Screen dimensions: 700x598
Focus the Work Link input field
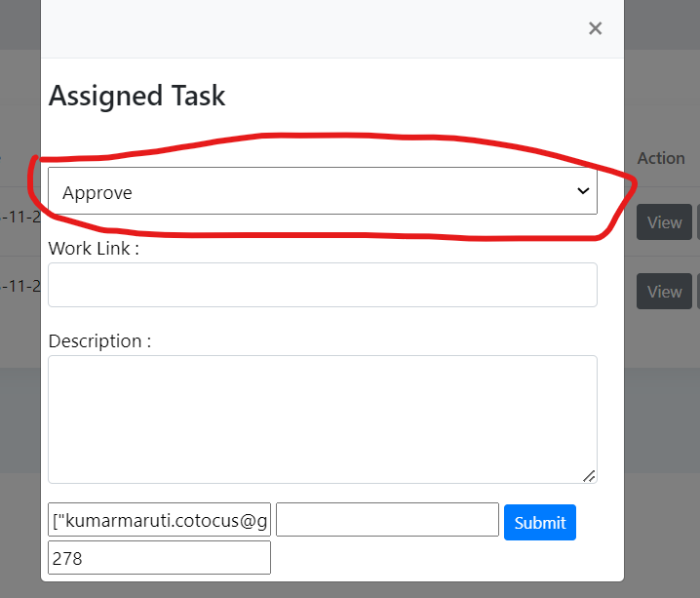pos(322,285)
